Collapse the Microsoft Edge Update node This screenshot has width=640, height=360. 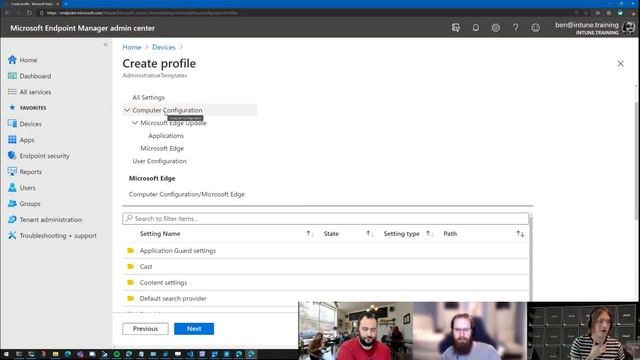click(x=135, y=122)
